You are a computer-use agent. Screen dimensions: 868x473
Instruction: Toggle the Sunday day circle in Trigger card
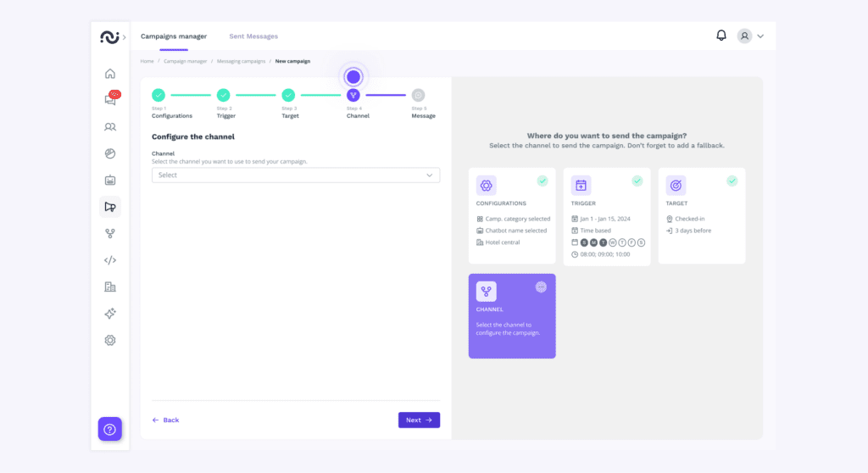click(583, 242)
